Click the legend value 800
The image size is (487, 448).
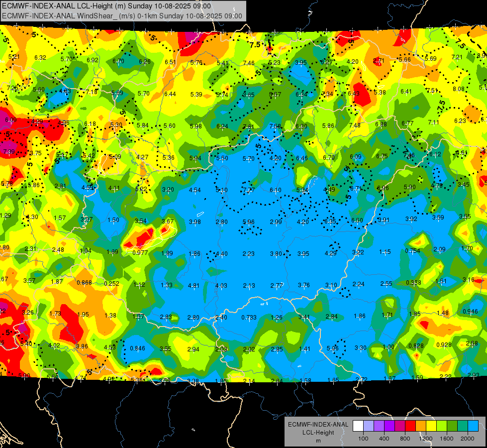pyautogui.click(x=405, y=439)
